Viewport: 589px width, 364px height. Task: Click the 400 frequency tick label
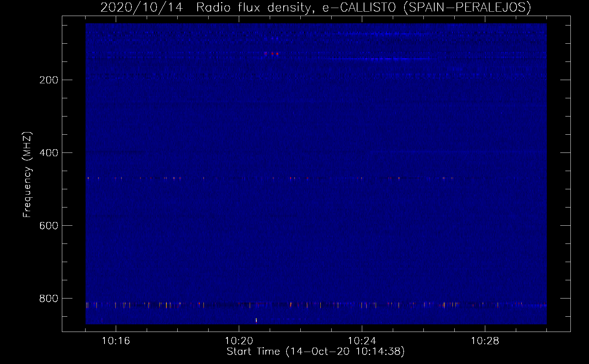point(49,153)
